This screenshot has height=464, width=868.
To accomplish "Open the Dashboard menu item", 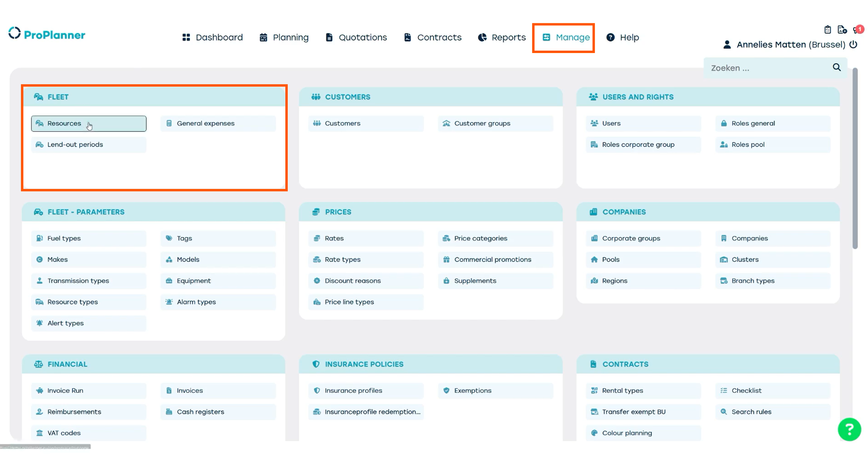I will point(212,37).
